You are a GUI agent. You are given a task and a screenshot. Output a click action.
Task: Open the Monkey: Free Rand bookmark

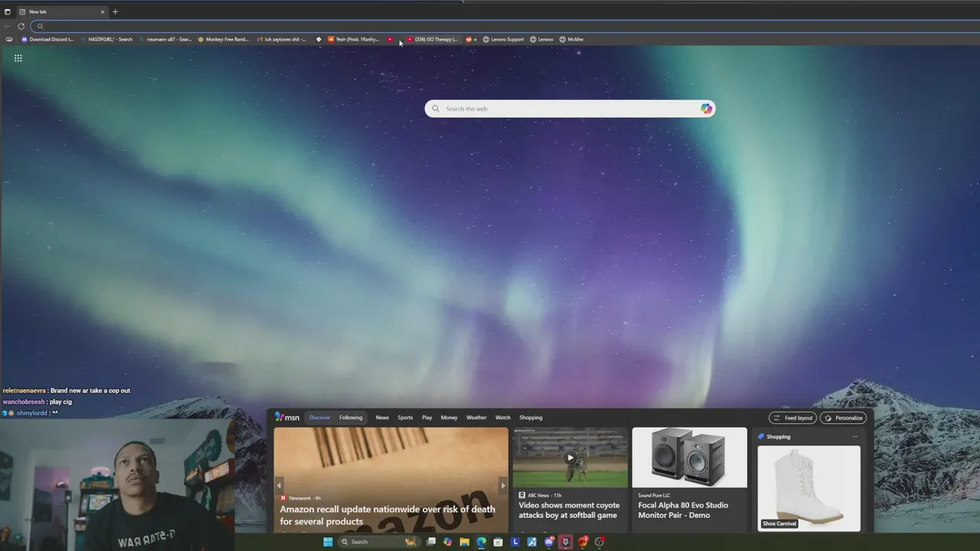pos(224,39)
